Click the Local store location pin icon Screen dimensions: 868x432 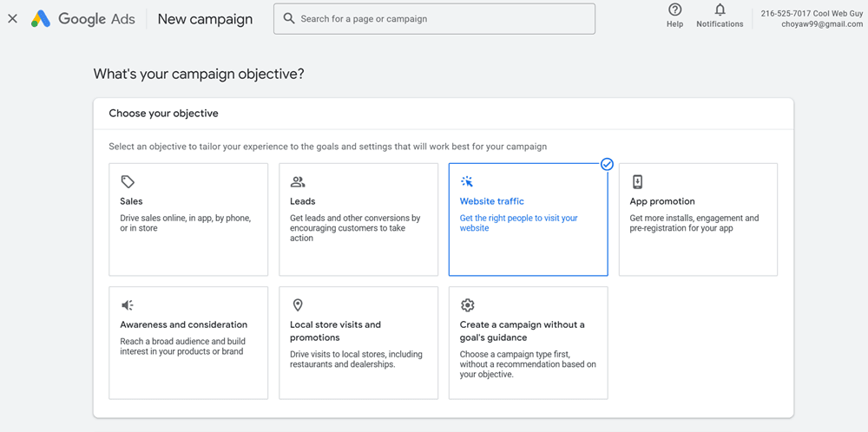click(298, 305)
